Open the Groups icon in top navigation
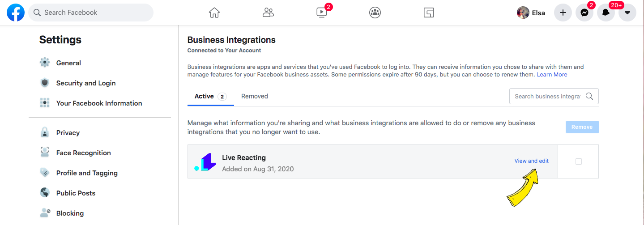The width and height of the screenshot is (644, 225). click(375, 13)
